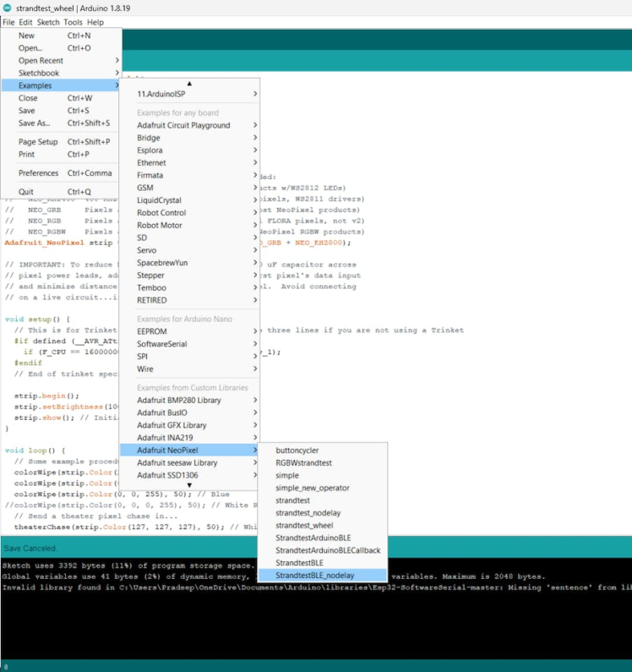Expand the Open Recent submenu

pyautogui.click(x=41, y=61)
